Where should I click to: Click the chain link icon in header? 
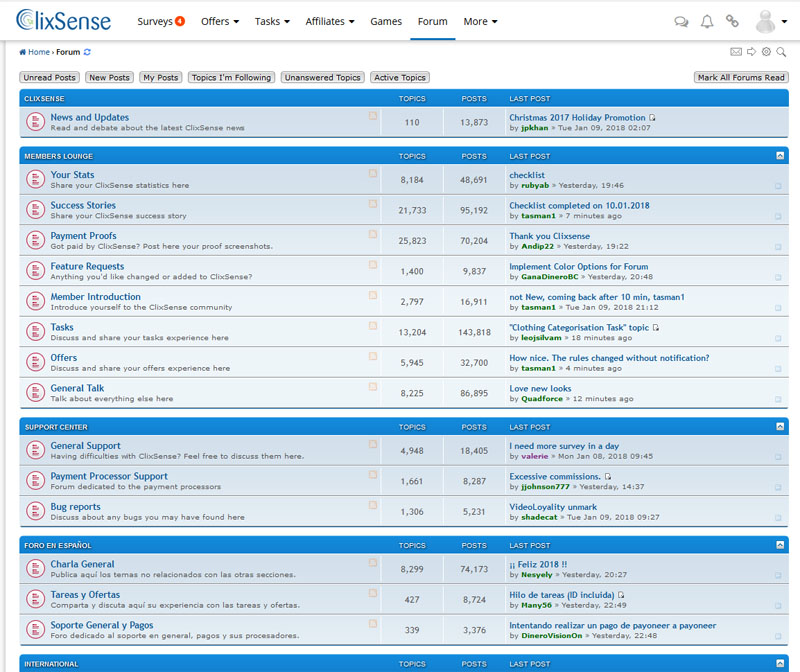[x=732, y=21]
